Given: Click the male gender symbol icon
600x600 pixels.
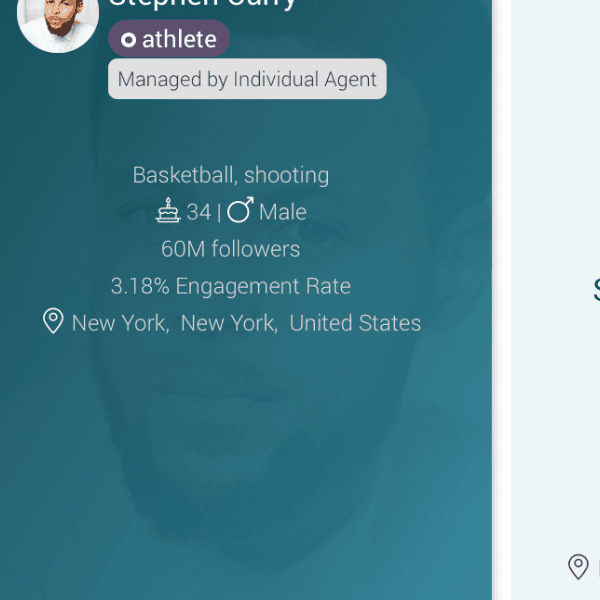Looking at the screenshot, I should coord(240,210).
